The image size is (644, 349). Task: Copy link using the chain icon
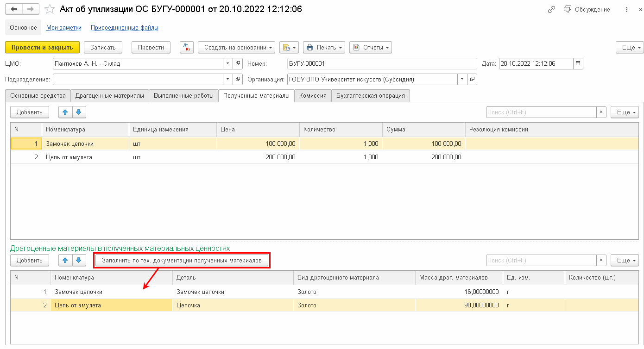pos(551,9)
